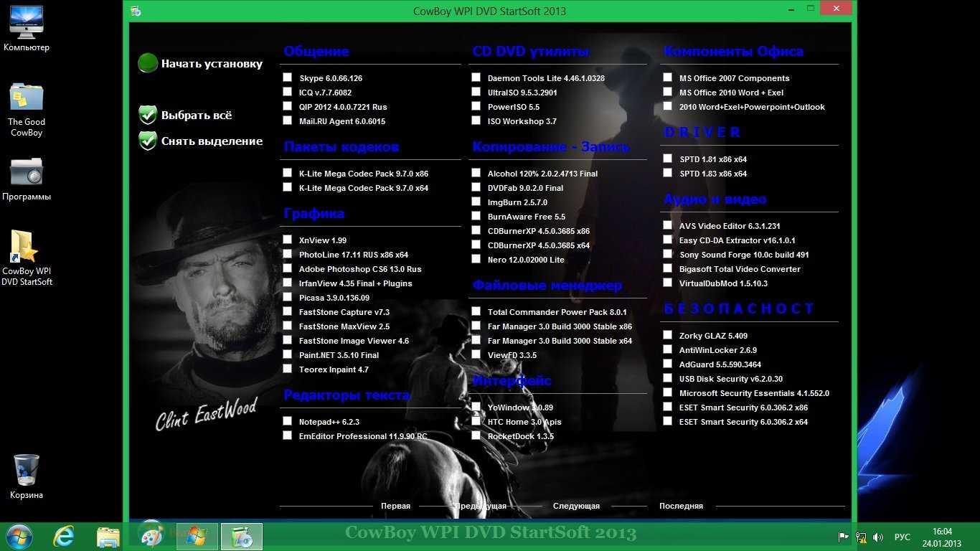The height and width of the screenshot is (551, 980).
Task: Go to the Предыдущая page
Action: coord(481,506)
